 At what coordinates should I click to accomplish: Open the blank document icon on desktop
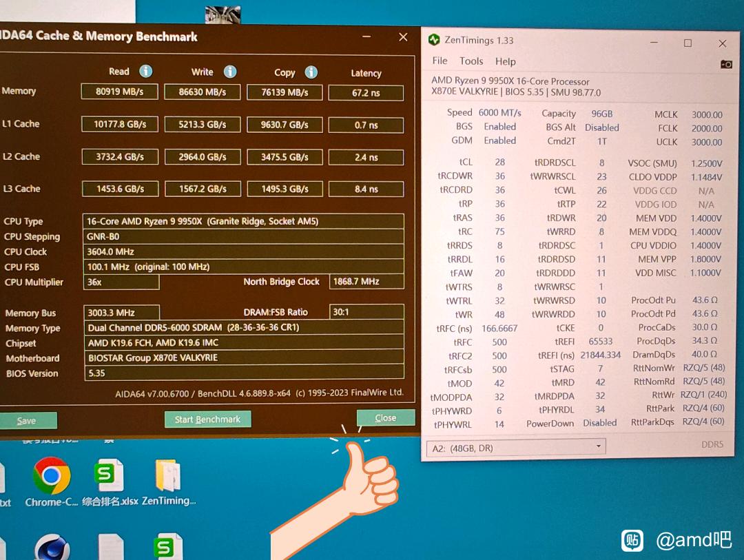[110, 547]
